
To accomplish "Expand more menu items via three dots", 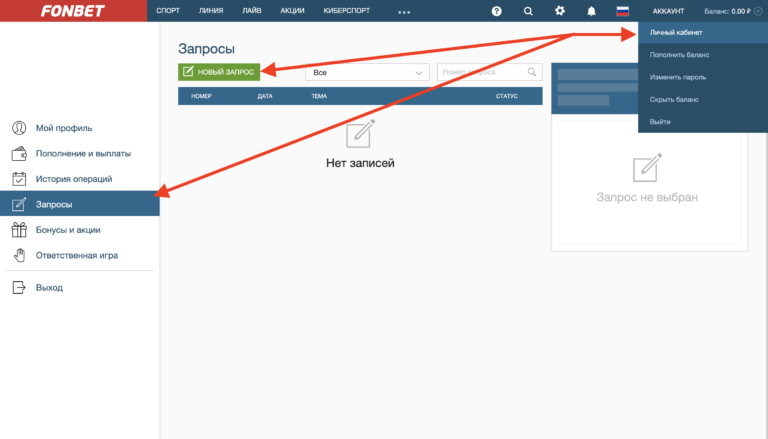I will click(x=404, y=12).
